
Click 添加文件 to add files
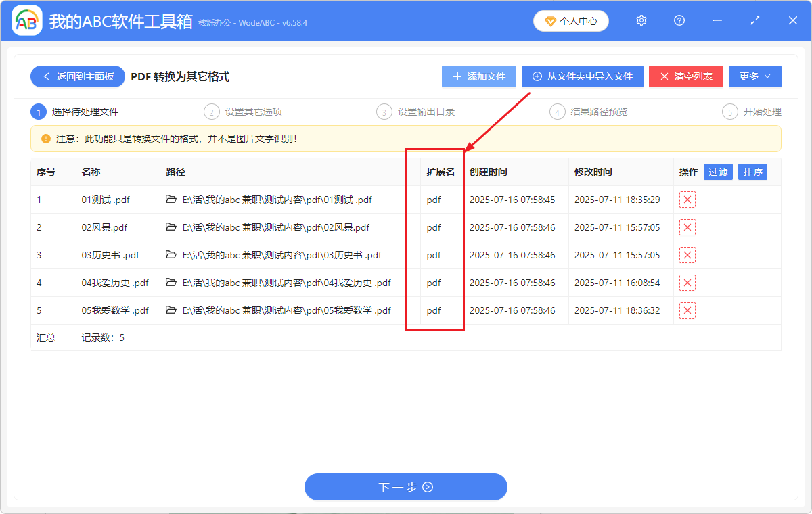point(478,76)
